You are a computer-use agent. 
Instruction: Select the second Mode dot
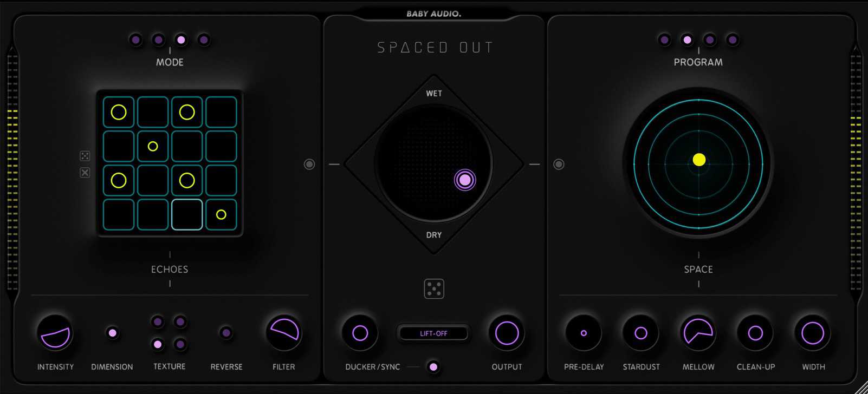click(x=158, y=40)
